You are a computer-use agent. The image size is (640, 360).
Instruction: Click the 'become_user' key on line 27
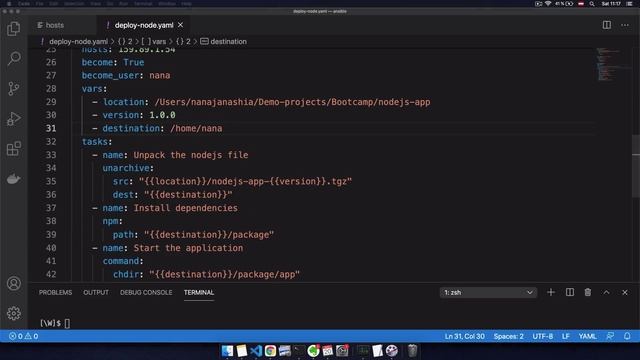click(110, 76)
